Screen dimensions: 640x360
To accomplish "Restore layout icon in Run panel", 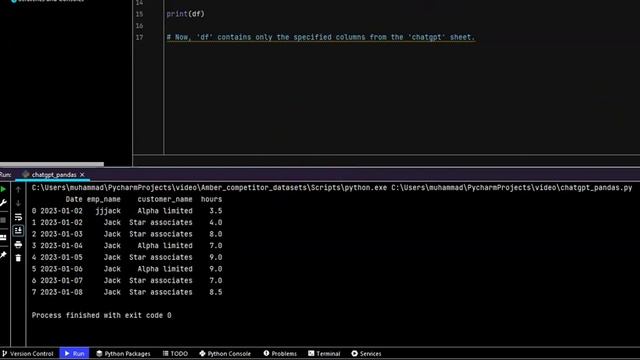I will [3, 237].
